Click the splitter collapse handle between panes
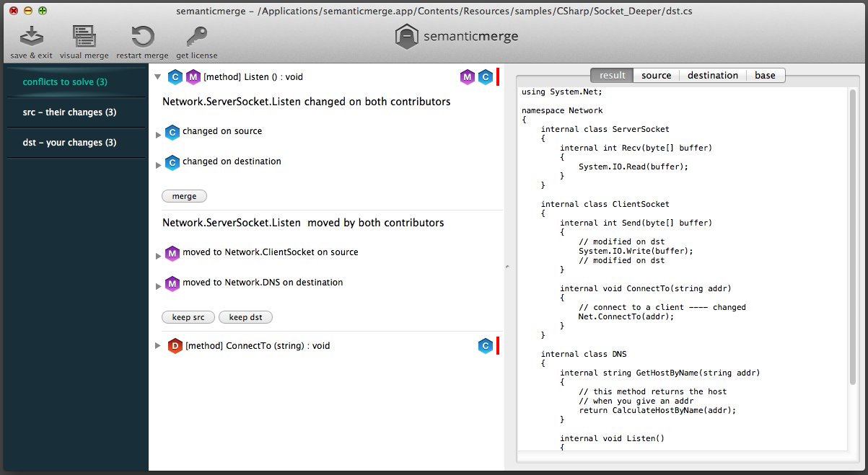Viewport: 868px width, 475px height. pos(507,267)
